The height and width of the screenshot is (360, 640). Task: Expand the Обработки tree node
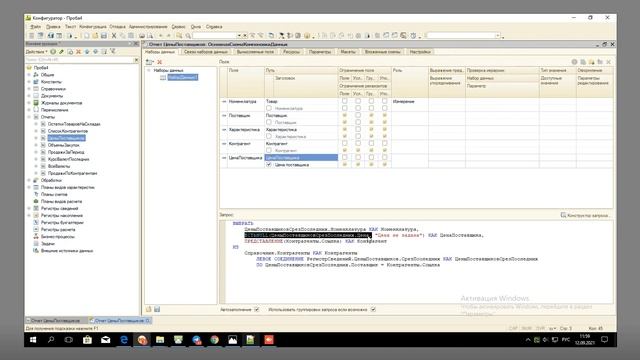point(29,180)
